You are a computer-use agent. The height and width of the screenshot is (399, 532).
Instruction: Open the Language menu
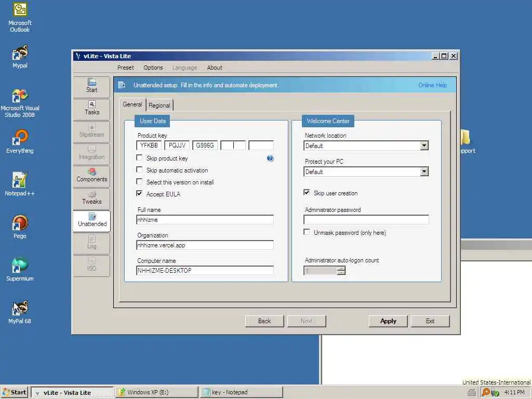point(184,68)
